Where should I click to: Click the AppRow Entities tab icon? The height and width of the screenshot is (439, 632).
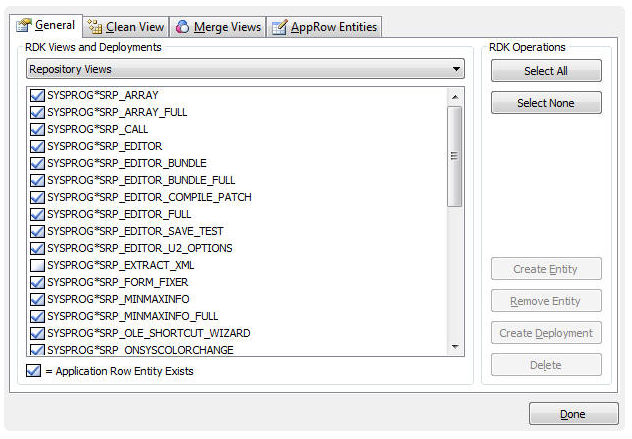tap(280, 27)
